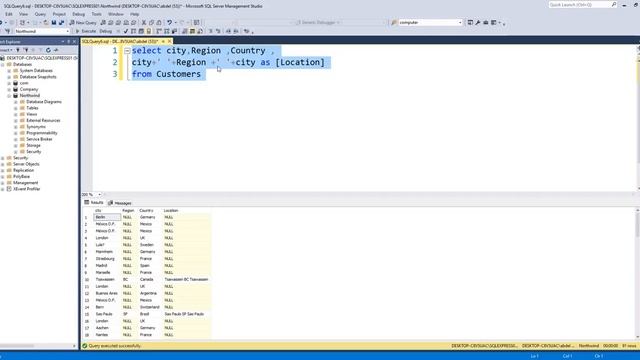Viewport: 640px width, 360px height.
Task: Click the Country column header
Action: [x=150, y=211]
